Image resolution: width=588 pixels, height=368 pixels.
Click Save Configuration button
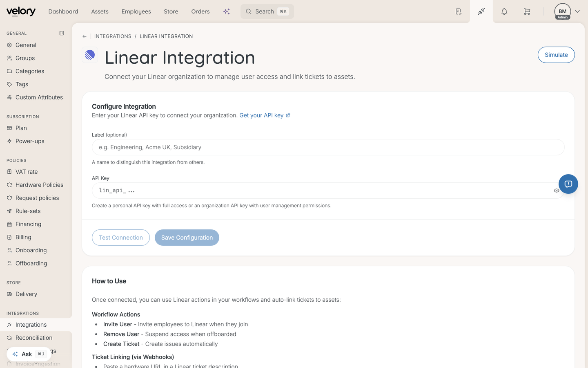pos(187,238)
